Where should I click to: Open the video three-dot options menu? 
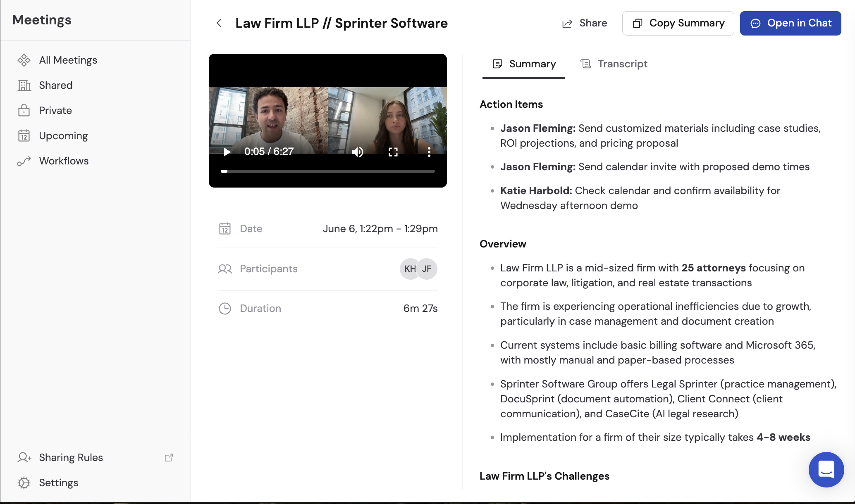pyautogui.click(x=429, y=152)
